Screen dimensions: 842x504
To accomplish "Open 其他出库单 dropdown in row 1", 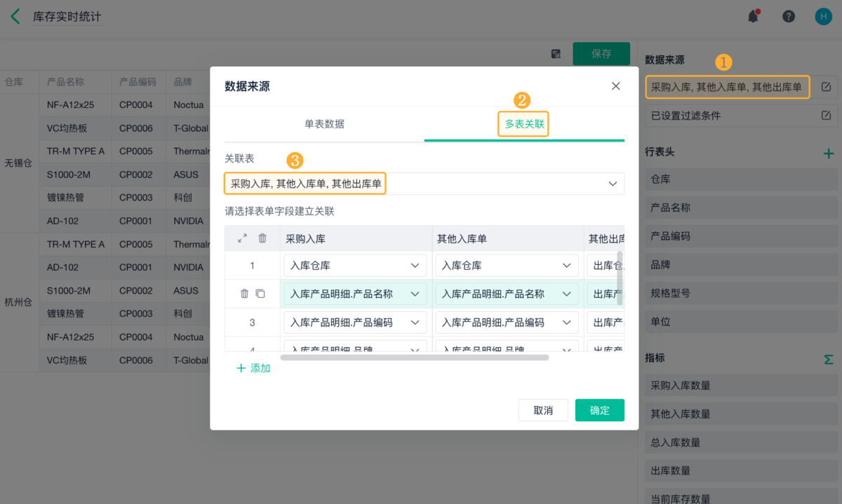I will point(605,266).
